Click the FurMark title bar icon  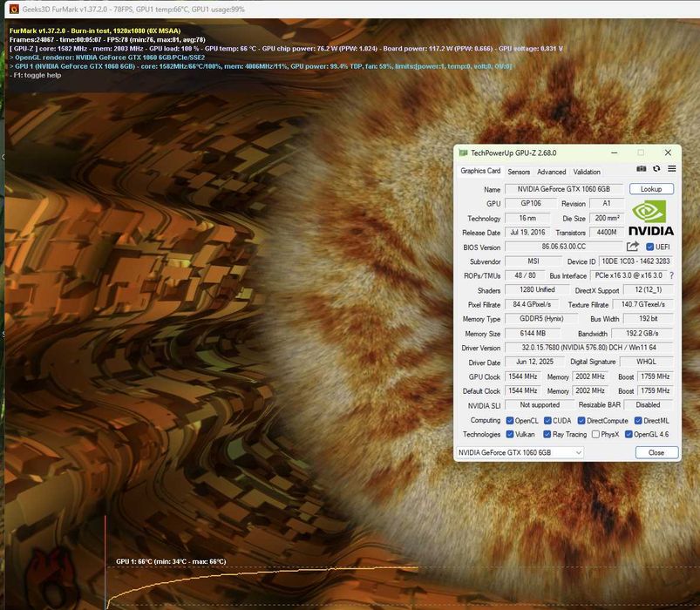14,9
